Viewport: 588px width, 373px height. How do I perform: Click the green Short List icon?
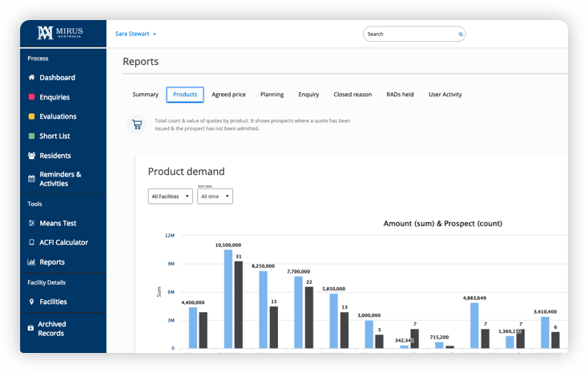[31, 136]
